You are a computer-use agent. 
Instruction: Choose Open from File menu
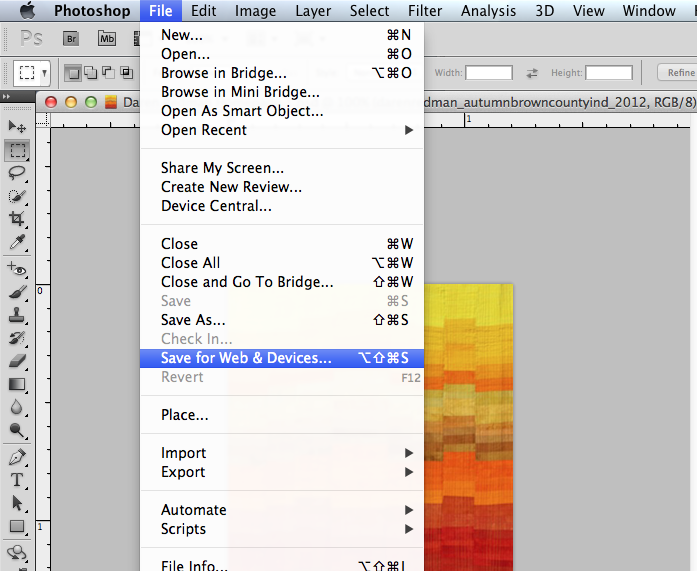click(x=282, y=54)
